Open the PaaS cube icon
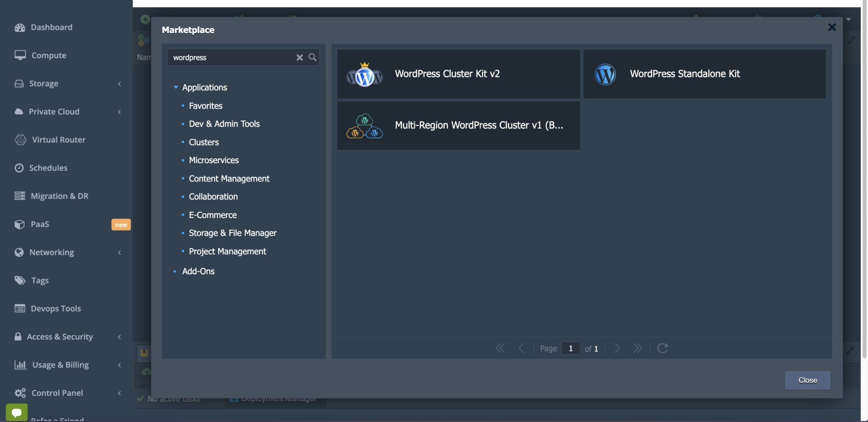Screen dimensions: 868x422 [19, 224]
